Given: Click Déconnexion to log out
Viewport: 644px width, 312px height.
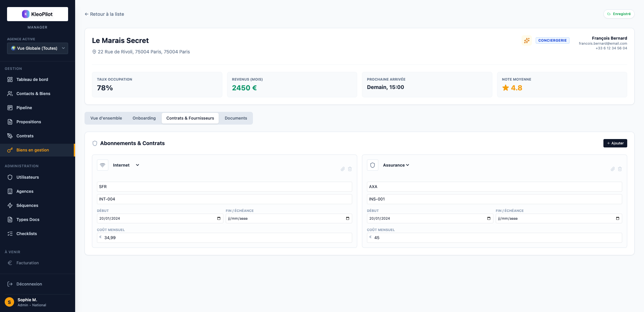Looking at the screenshot, I should pyautogui.click(x=29, y=284).
